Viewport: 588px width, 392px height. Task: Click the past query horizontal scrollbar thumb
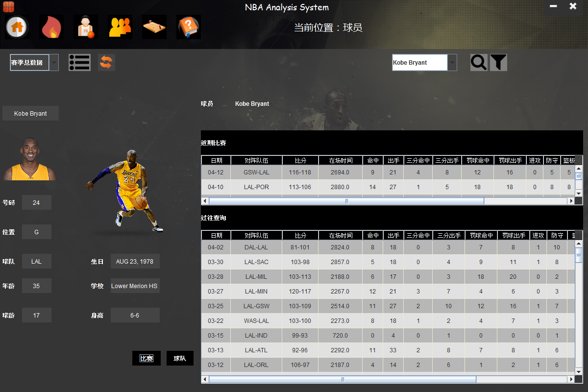click(x=343, y=379)
